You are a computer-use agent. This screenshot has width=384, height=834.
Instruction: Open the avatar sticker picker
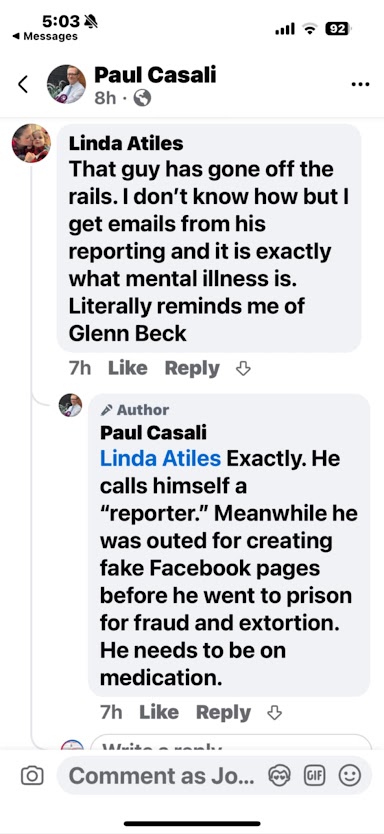coord(279,776)
